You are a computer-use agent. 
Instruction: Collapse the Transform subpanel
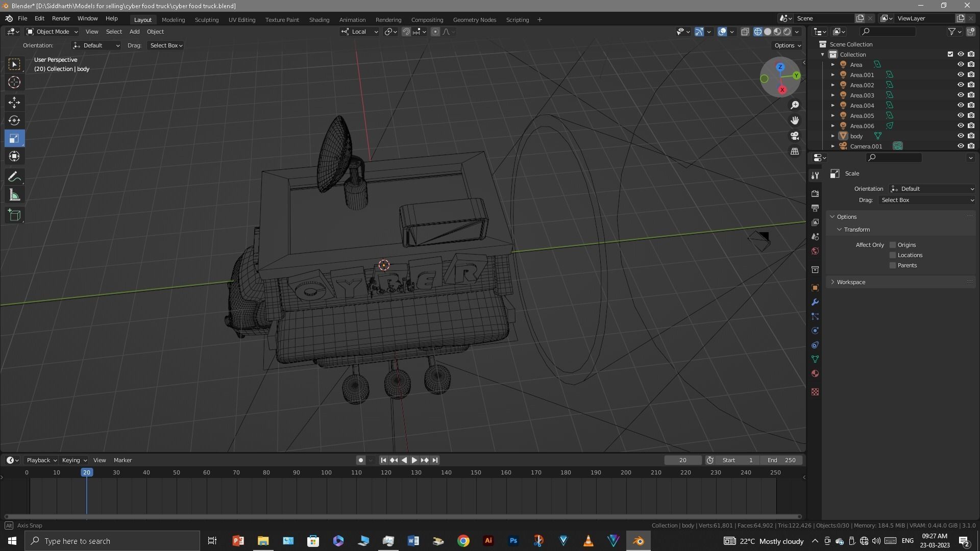click(856, 230)
